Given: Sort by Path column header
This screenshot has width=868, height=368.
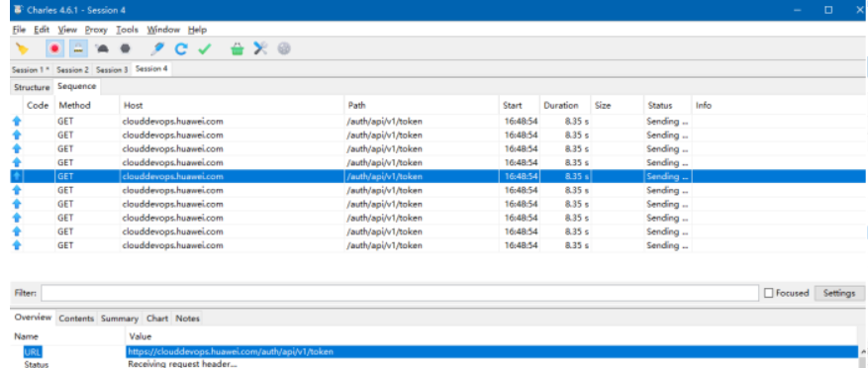Looking at the screenshot, I should [422, 105].
